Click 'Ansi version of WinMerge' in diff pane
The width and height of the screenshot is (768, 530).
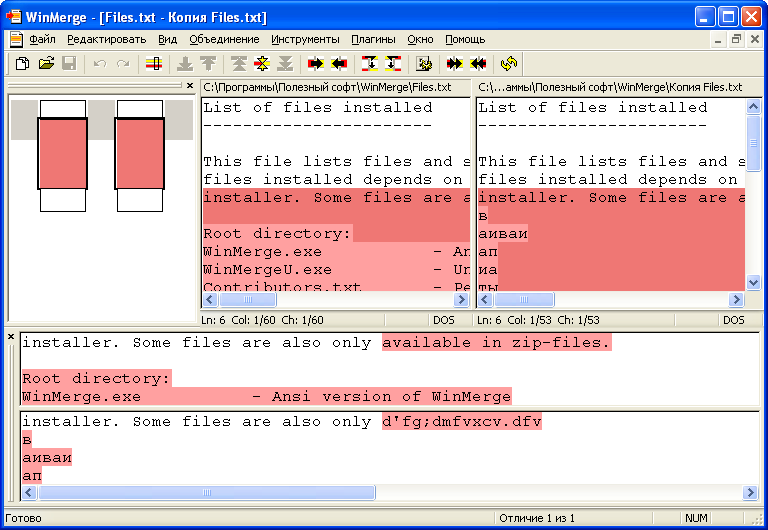click(392, 396)
